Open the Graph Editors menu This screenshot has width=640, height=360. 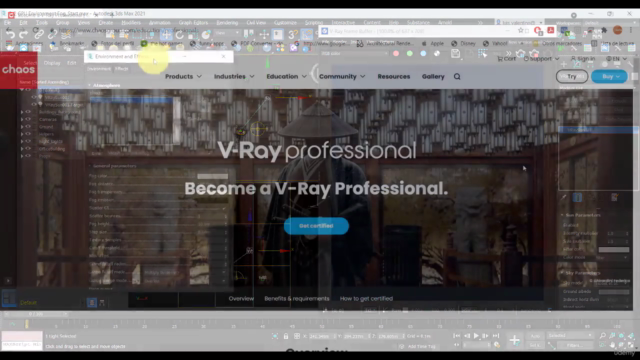click(x=193, y=22)
